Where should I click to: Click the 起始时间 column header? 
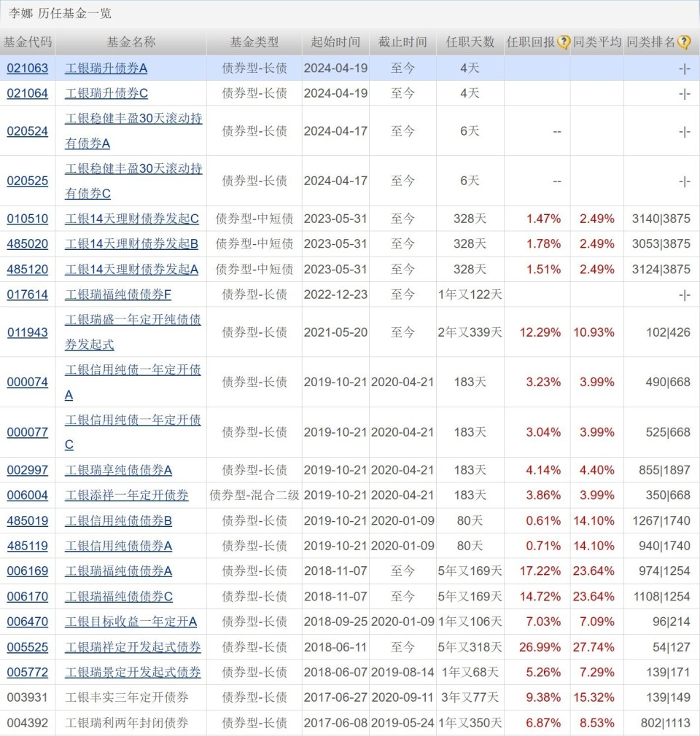(x=335, y=42)
